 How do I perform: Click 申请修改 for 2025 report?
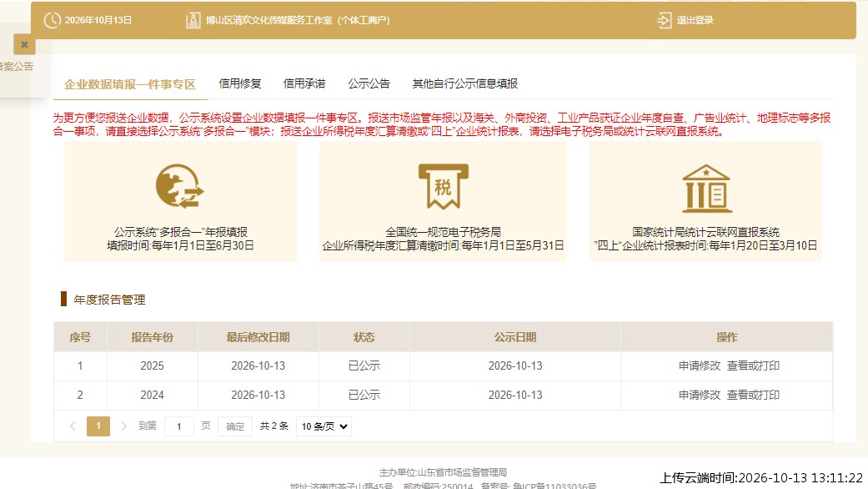tap(700, 365)
